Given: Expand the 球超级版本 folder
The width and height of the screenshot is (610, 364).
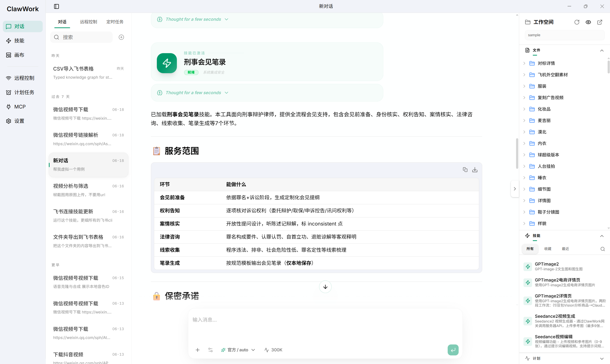Looking at the screenshot, I should tap(524, 155).
